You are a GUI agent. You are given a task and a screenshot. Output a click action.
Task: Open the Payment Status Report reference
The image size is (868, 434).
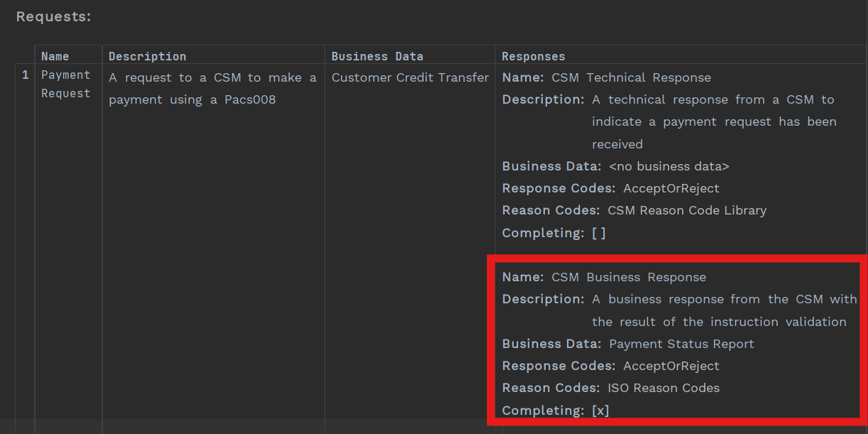coord(681,344)
